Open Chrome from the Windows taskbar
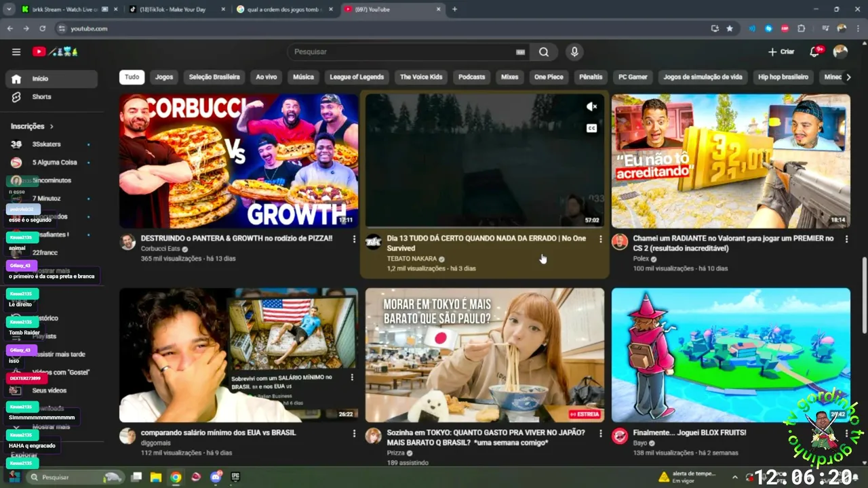Screen dimensions: 868x488 point(176,477)
